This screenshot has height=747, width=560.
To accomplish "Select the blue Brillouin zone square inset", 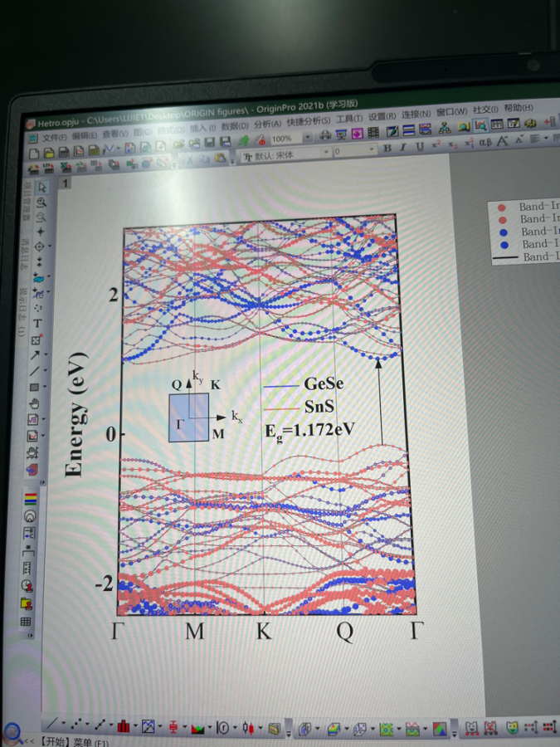I will [188, 417].
